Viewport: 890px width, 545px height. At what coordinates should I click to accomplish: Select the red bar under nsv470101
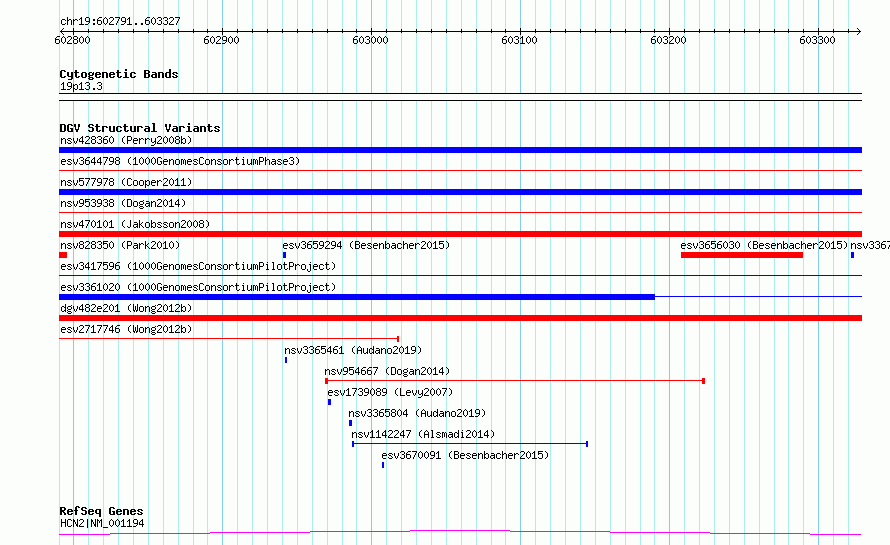point(460,234)
